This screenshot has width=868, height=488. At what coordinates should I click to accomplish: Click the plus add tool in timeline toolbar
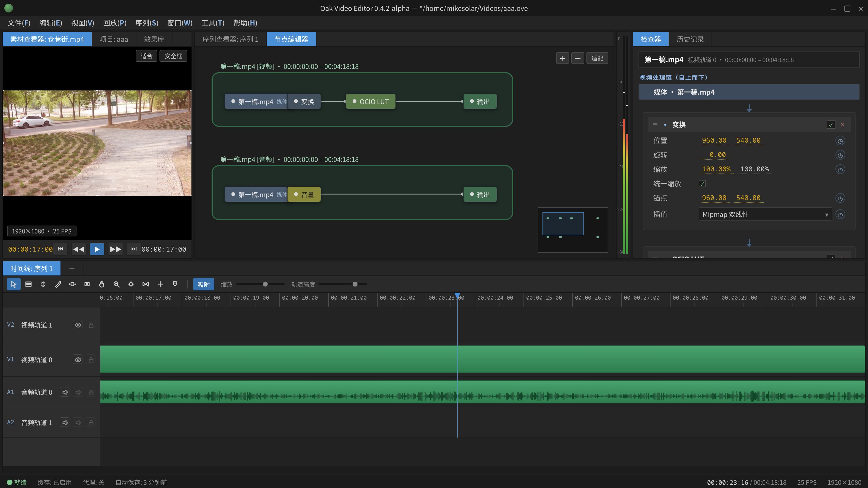160,284
